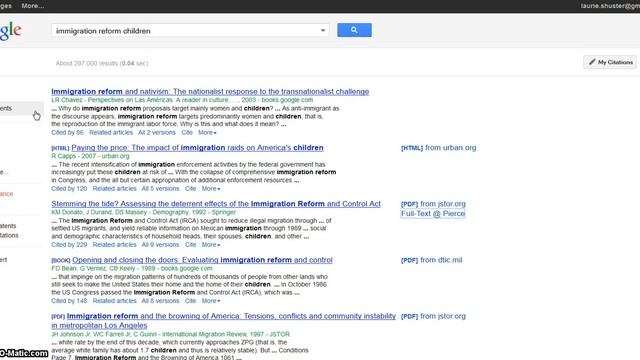Viewport: 640px width, 360px height.
Task: Click Cite under the nativism result
Action: (187, 133)
